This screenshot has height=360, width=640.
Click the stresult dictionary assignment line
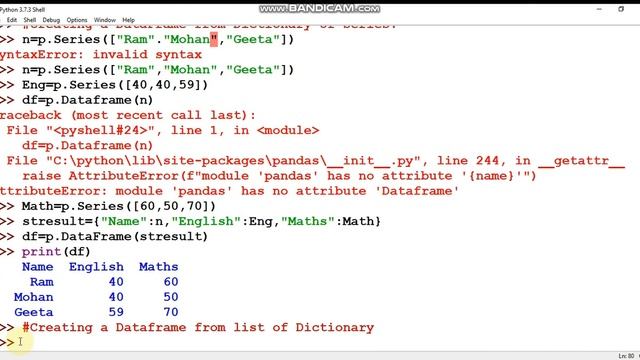click(202, 221)
